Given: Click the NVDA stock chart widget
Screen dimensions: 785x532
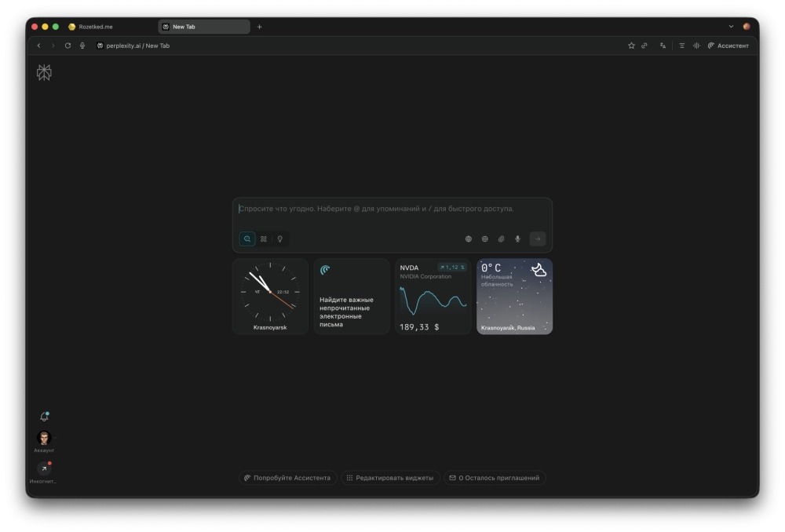Looking at the screenshot, I should 433,297.
